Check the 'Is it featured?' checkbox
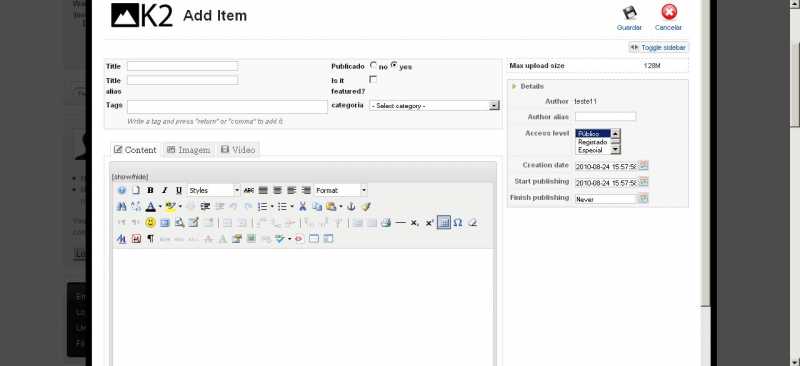800x366 pixels. [x=373, y=80]
